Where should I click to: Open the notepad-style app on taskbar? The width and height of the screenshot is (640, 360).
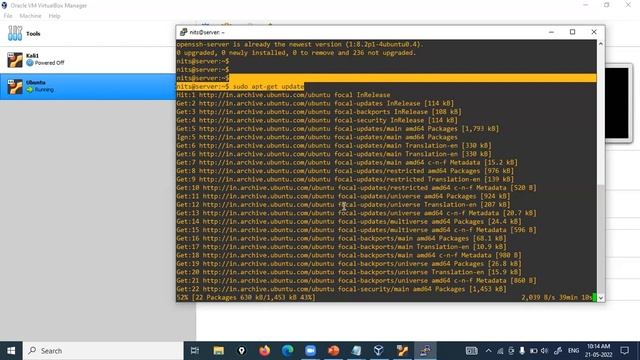click(356, 351)
